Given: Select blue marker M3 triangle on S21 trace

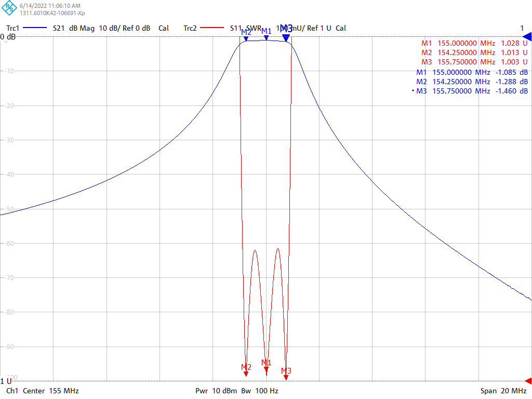Looking at the screenshot, I should (286, 38).
